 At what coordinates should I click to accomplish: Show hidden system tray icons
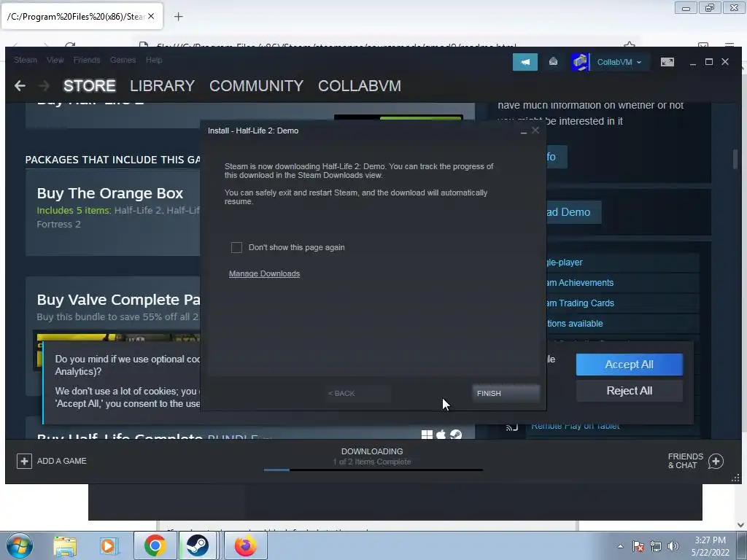point(620,546)
